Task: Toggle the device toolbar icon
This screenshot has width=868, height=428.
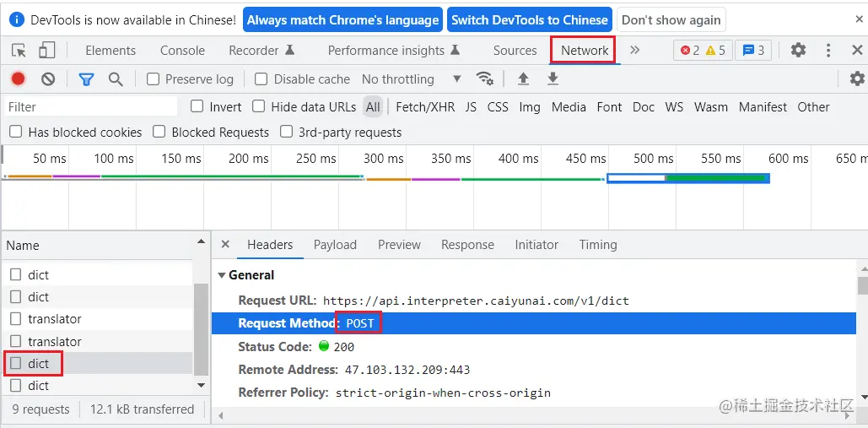Action: tap(46, 51)
